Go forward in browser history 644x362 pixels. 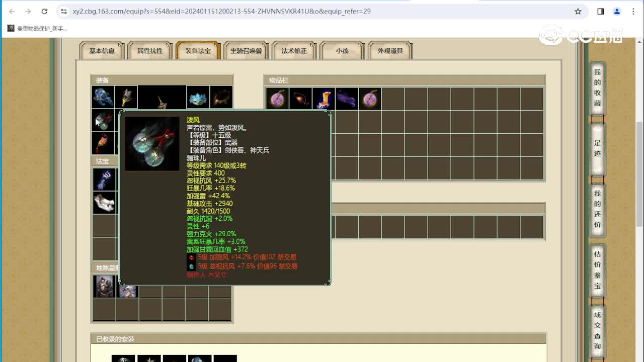[28, 11]
